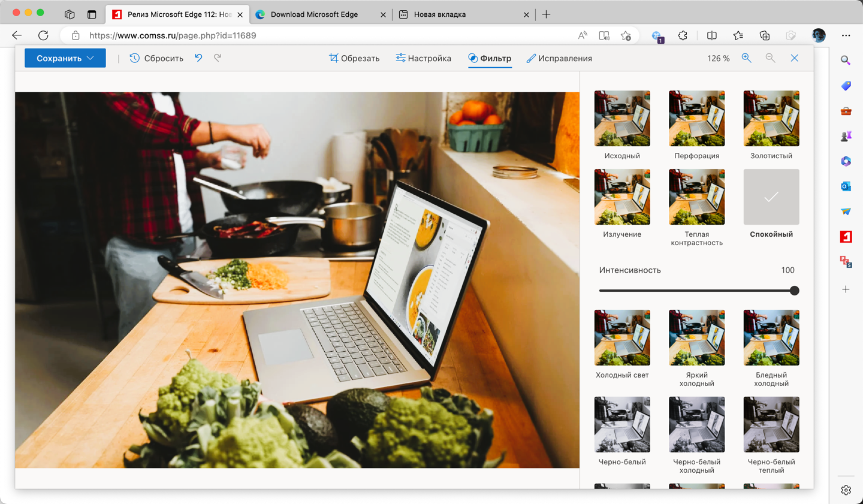The height and width of the screenshot is (504, 863).
Task: Open Split screen from browser toolbar
Action: [x=712, y=35]
